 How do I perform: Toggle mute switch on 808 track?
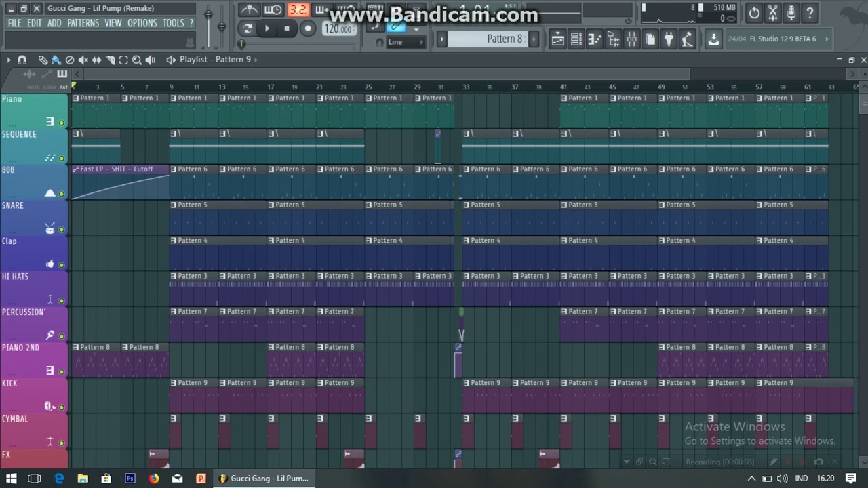62,194
